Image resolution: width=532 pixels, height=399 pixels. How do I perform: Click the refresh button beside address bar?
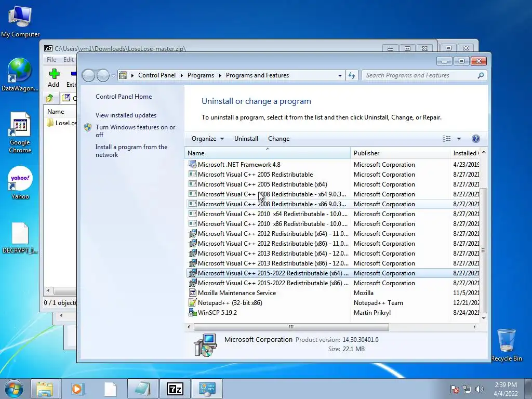click(x=352, y=75)
